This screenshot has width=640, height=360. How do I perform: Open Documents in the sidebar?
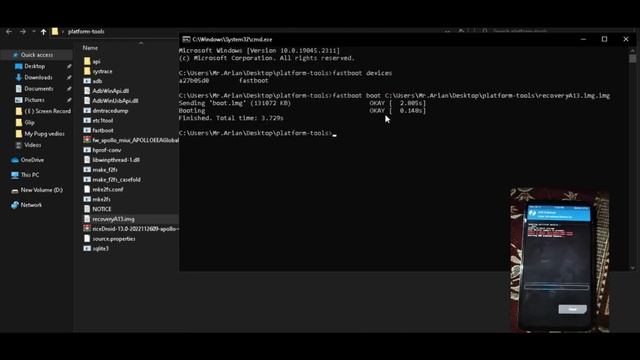coord(39,89)
